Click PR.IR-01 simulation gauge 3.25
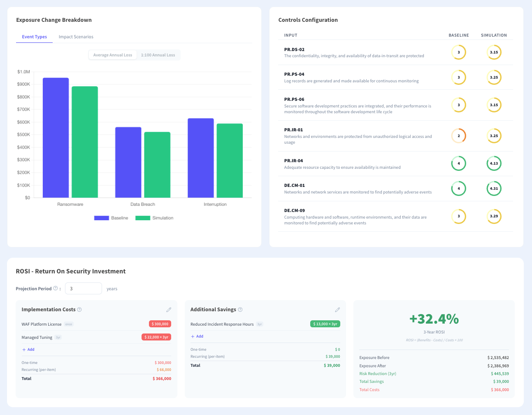532x415 pixels. 494,136
